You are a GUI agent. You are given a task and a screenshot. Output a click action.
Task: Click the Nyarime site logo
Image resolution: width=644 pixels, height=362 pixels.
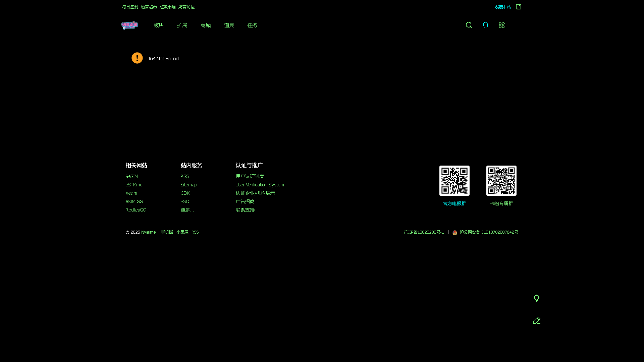tap(129, 25)
